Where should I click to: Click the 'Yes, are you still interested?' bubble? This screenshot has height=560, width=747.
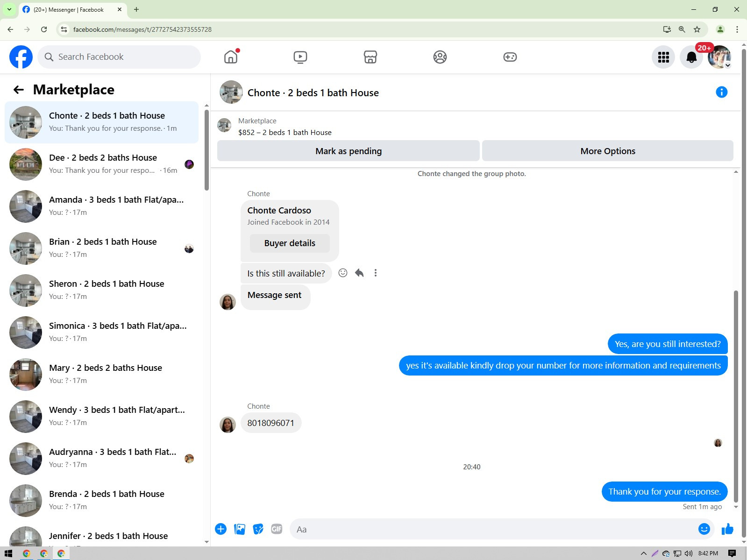point(668,344)
